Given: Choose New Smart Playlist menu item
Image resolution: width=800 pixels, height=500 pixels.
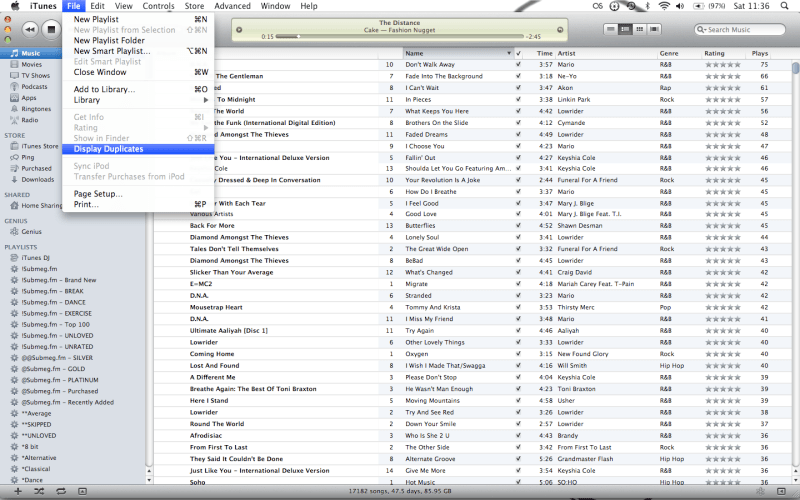Looking at the screenshot, I should (x=112, y=51).
